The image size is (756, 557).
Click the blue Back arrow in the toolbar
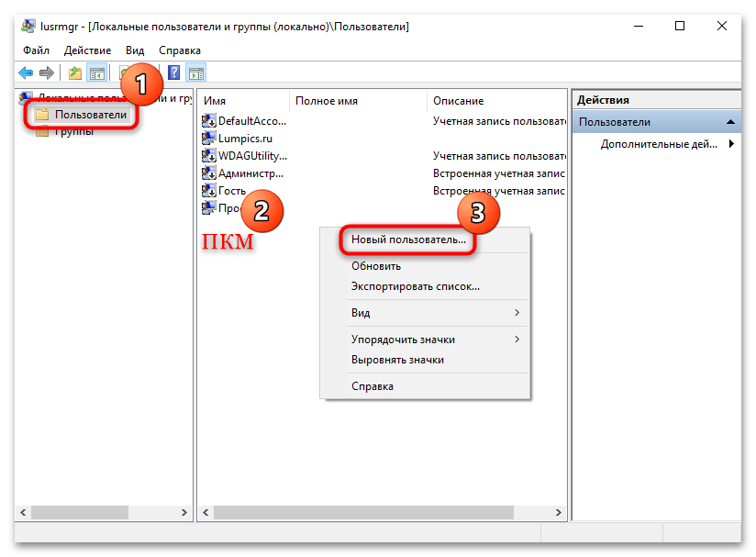(26, 73)
